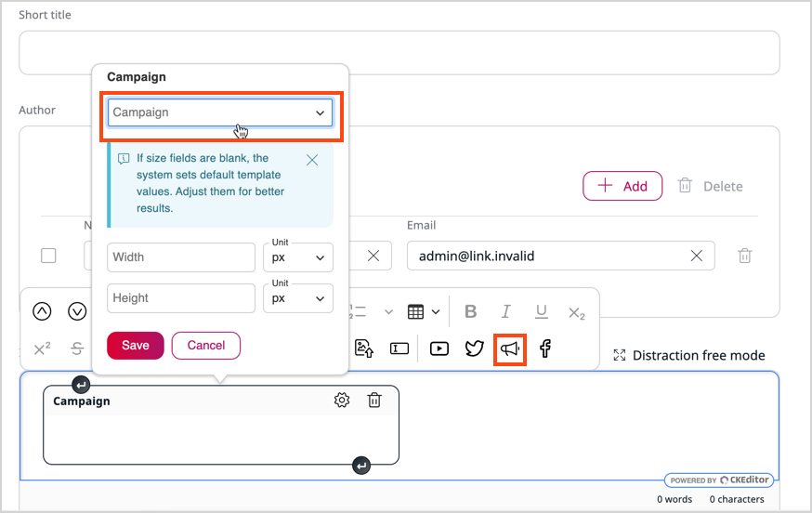Click the move block up arrow
Screen dimensions: 812x513
[42, 312]
